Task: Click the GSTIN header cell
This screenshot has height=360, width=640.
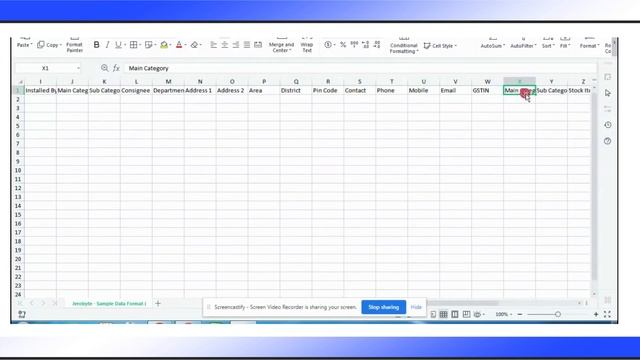Action: pyautogui.click(x=487, y=90)
